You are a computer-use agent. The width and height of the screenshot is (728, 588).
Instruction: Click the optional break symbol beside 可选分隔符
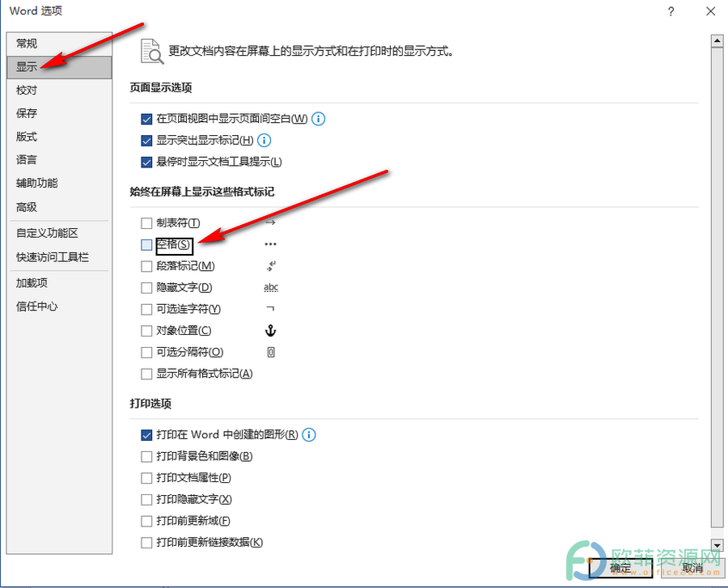271,353
